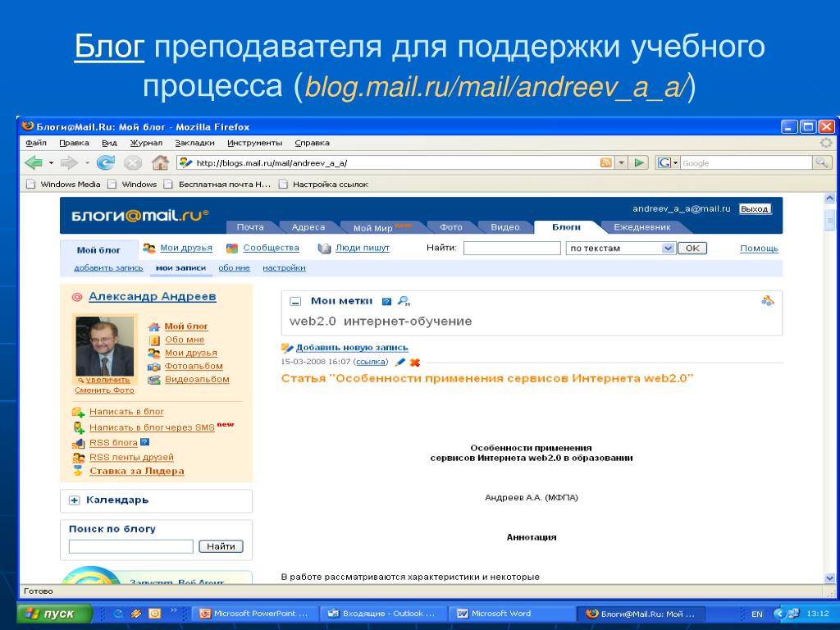Open Входящие Outlook taskbar button
The height and width of the screenshot is (630, 840).
[x=384, y=614]
